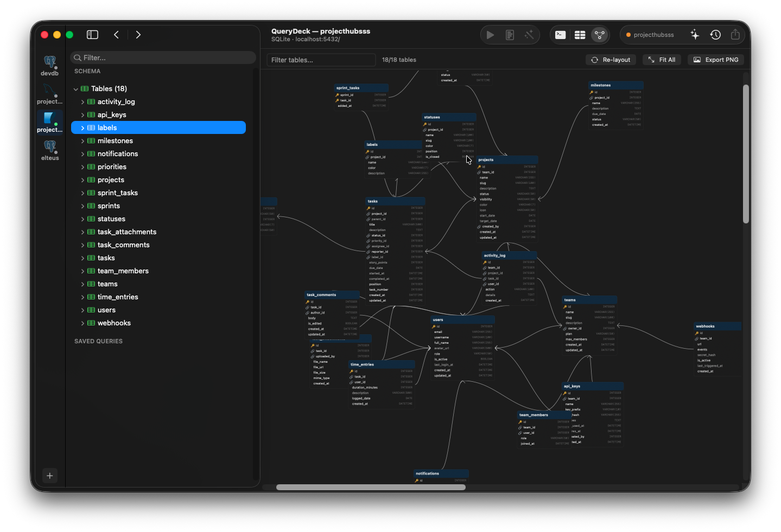This screenshot has height=532, width=781.
Task: Select the active SQLite project connection
Action: coord(49,122)
